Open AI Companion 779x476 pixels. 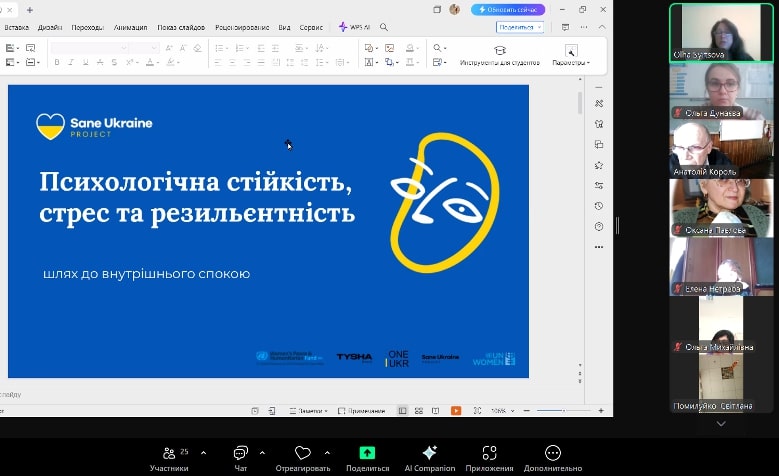[x=430, y=459]
